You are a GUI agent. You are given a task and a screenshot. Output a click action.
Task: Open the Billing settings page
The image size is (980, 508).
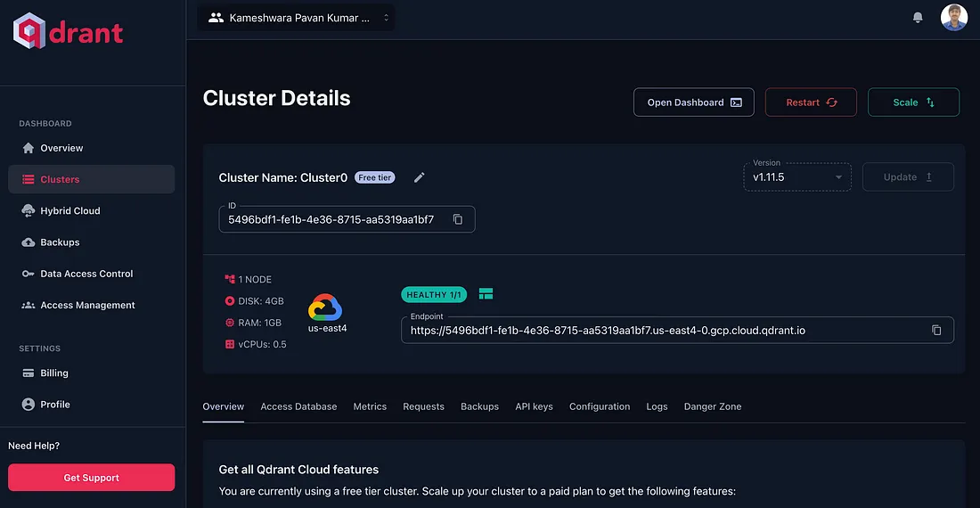pyautogui.click(x=91, y=373)
